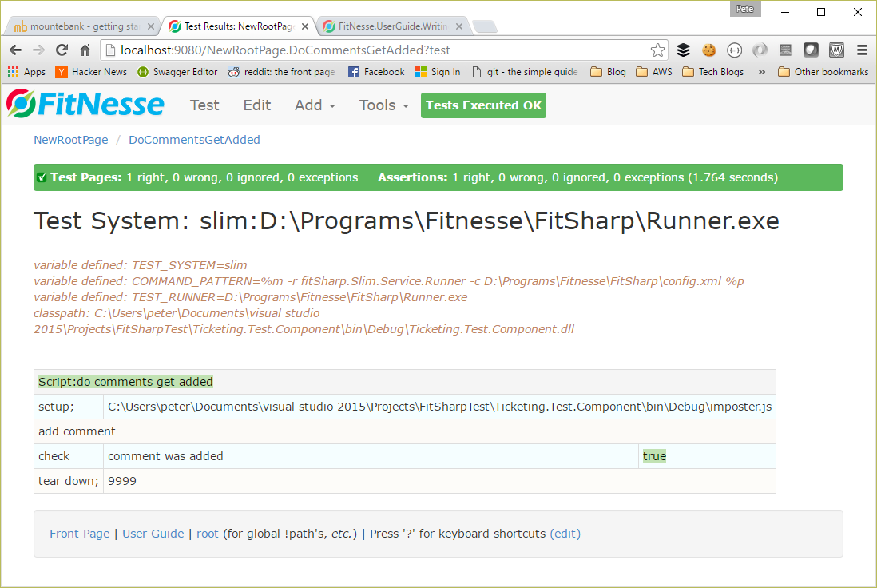Click the layers extension icon
This screenshot has height=588, width=877.
(684, 50)
